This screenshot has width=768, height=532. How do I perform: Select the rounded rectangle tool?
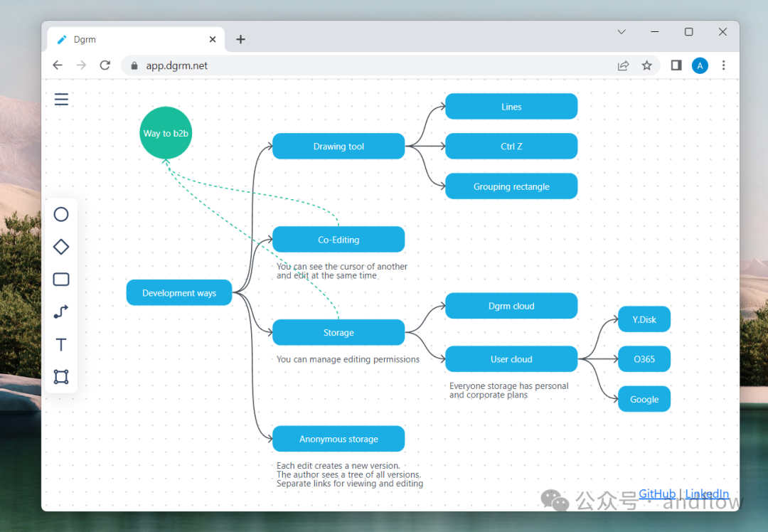pyautogui.click(x=61, y=280)
